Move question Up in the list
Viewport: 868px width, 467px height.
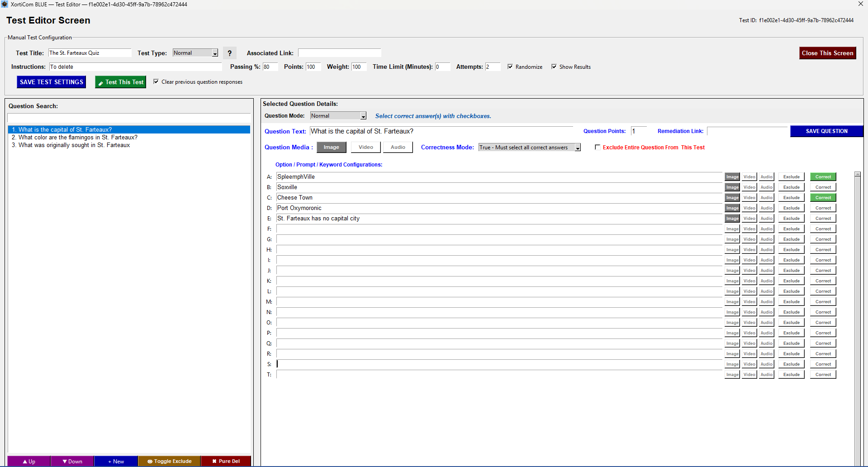tap(29, 461)
